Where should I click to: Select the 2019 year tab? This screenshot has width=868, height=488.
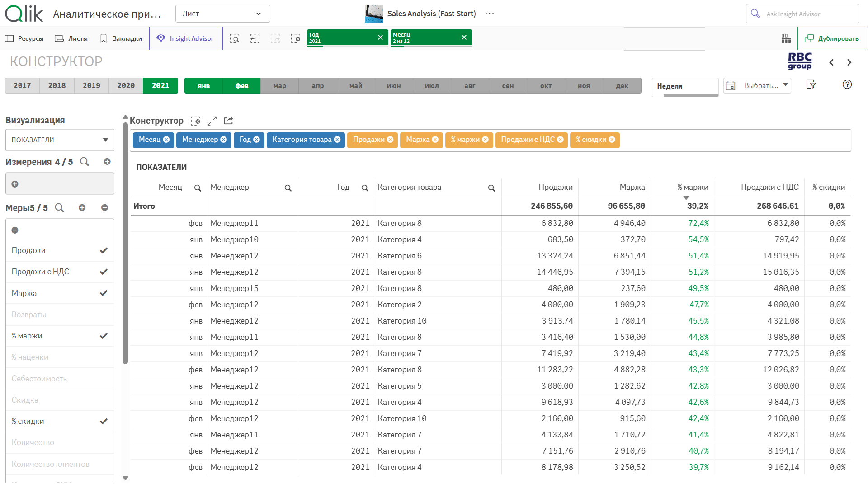pyautogui.click(x=91, y=85)
